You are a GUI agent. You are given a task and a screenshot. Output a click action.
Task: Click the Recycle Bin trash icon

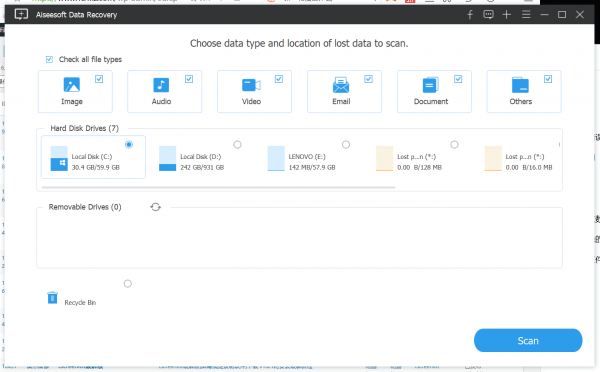pos(52,297)
